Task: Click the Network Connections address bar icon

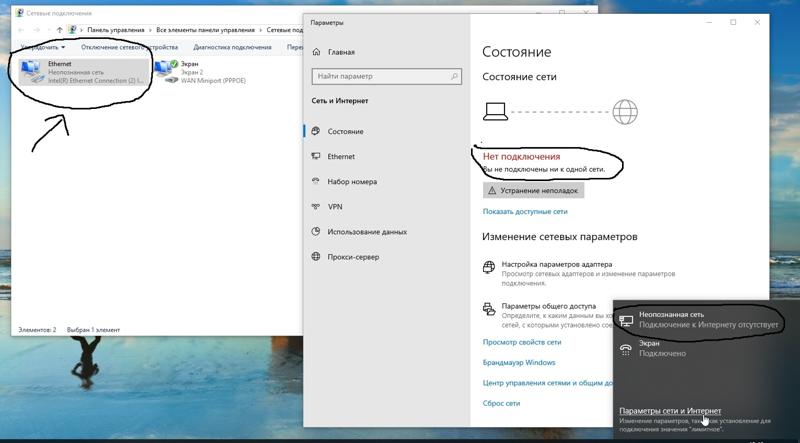Action: 73,30
